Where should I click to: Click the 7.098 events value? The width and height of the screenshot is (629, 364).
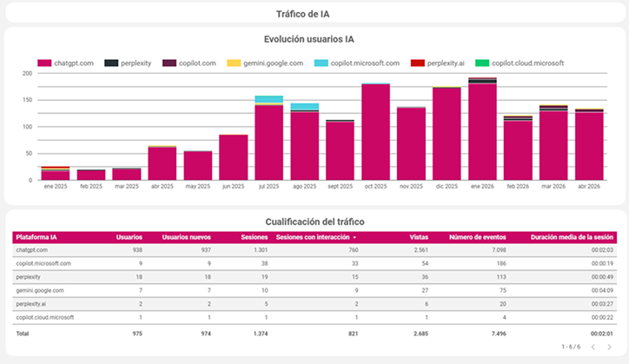(499, 250)
